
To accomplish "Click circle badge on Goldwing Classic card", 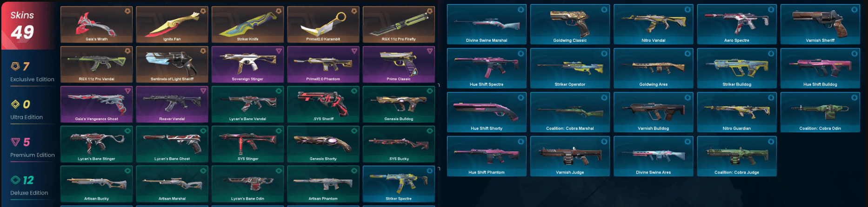I will pos(604,9).
